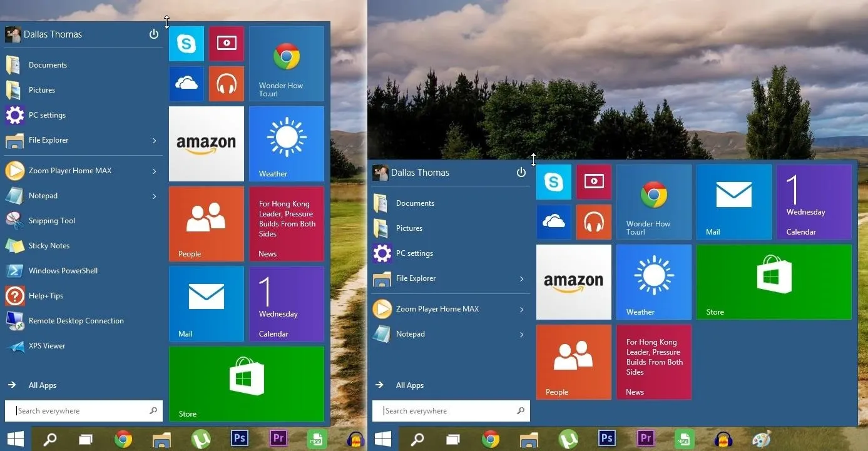The image size is (868, 451).
Task: Focus Search everywhere box in right menu
Action: pos(451,411)
